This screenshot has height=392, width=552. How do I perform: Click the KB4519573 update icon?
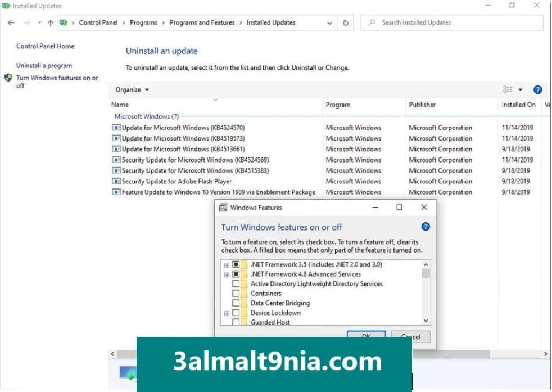pos(116,138)
